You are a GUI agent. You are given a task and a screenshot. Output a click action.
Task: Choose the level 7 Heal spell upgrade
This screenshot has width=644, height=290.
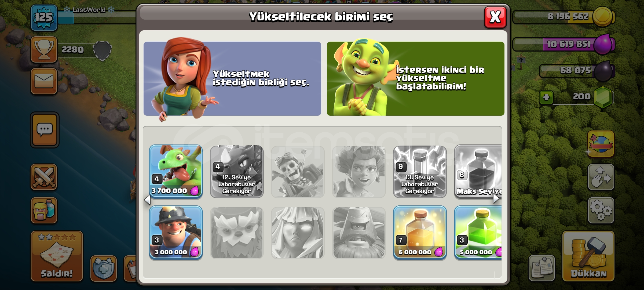point(420,233)
